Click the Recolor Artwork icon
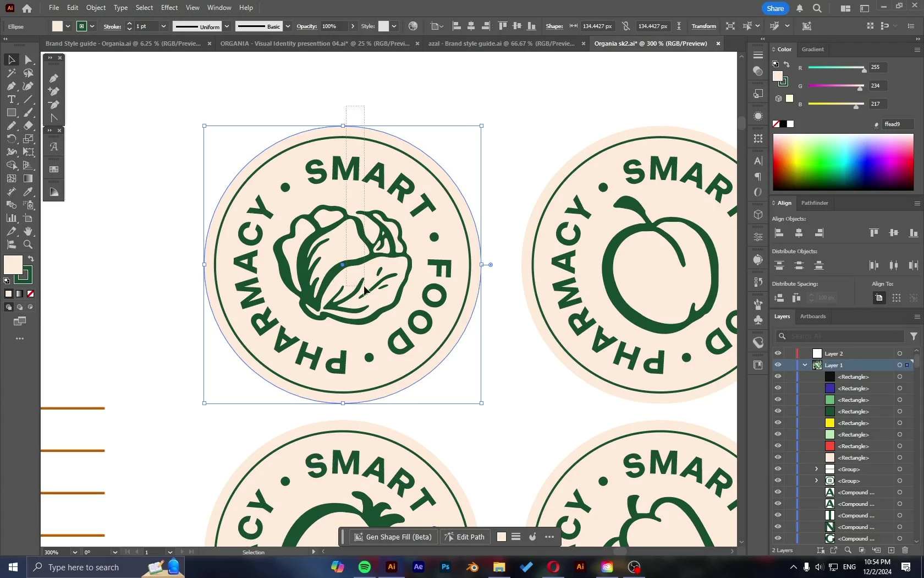924x578 pixels. [x=413, y=26]
